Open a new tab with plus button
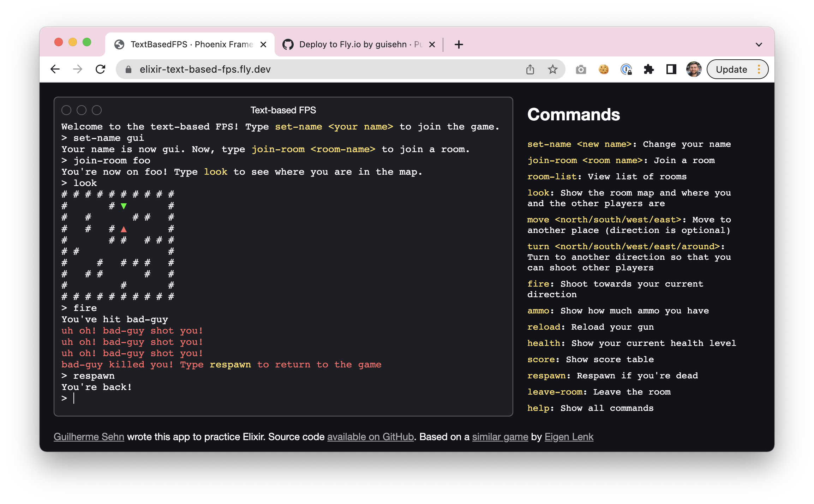Image resolution: width=814 pixels, height=504 pixels. 459,44
